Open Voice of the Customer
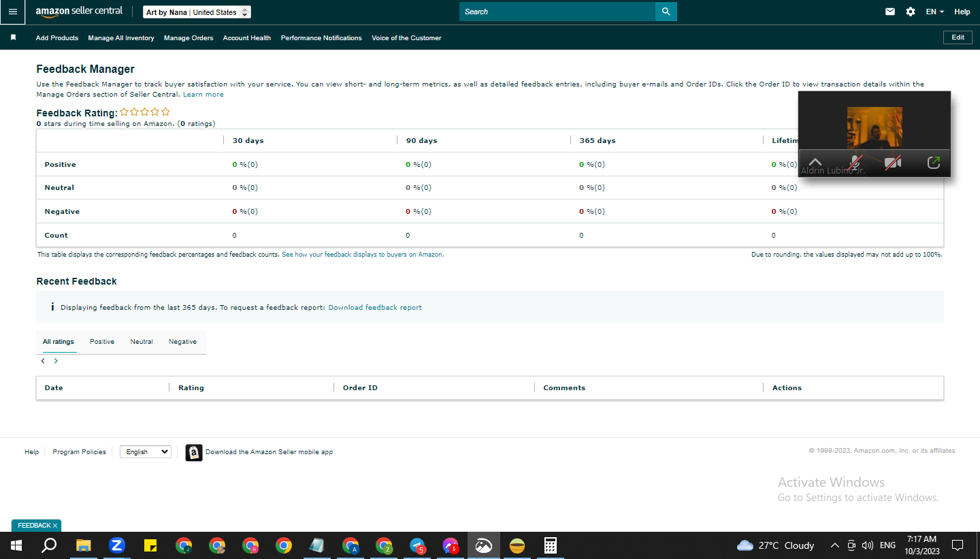The width and height of the screenshot is (980, 559). (x=406, y=38)
